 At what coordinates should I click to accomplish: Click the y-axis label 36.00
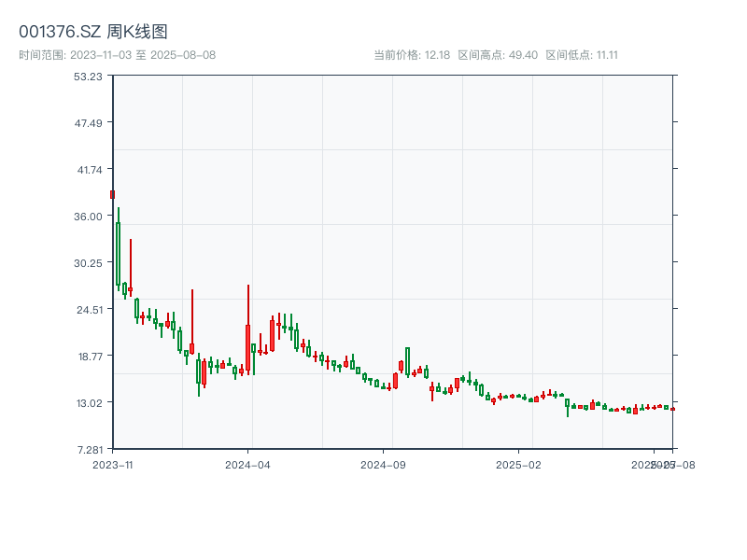[x=88, y=217]
